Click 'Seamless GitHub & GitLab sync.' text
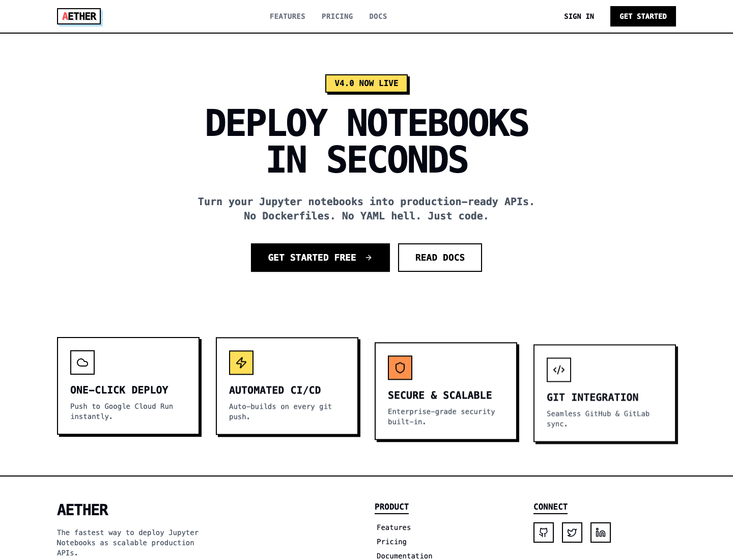The height and width of the screenshot is (560, 733). [x=598, y=418]
